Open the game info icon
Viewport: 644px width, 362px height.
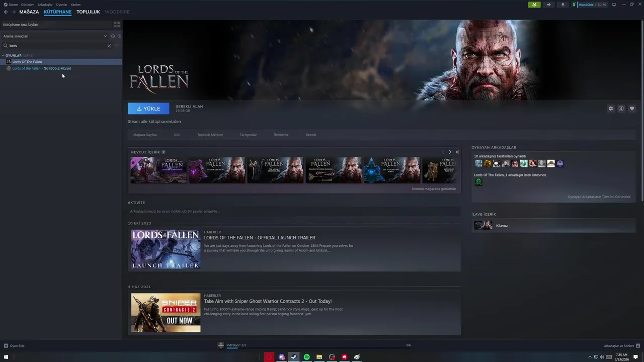621,109
